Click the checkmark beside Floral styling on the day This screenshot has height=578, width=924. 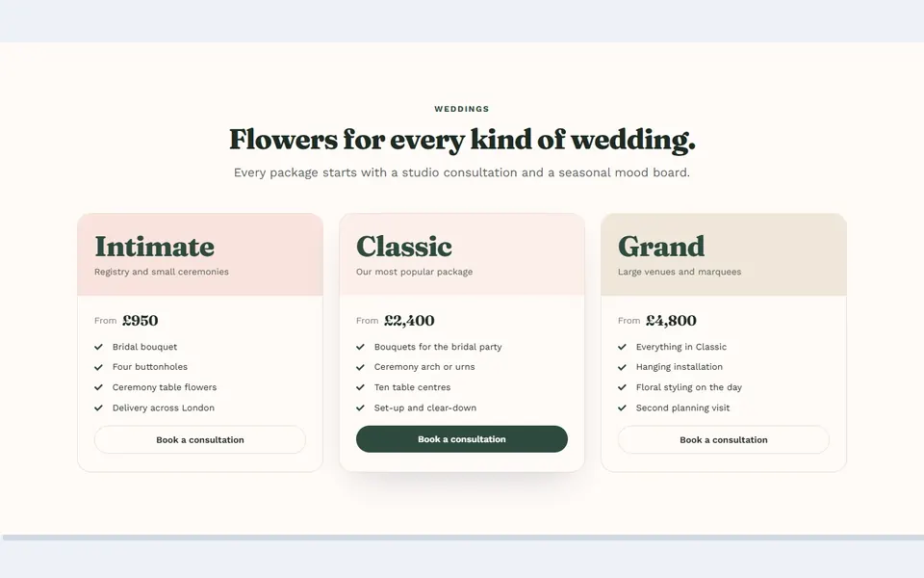[622, 387]
